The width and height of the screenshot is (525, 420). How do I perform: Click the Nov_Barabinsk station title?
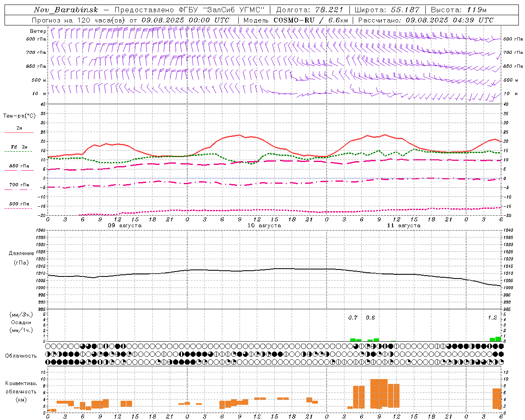(66, 10)
